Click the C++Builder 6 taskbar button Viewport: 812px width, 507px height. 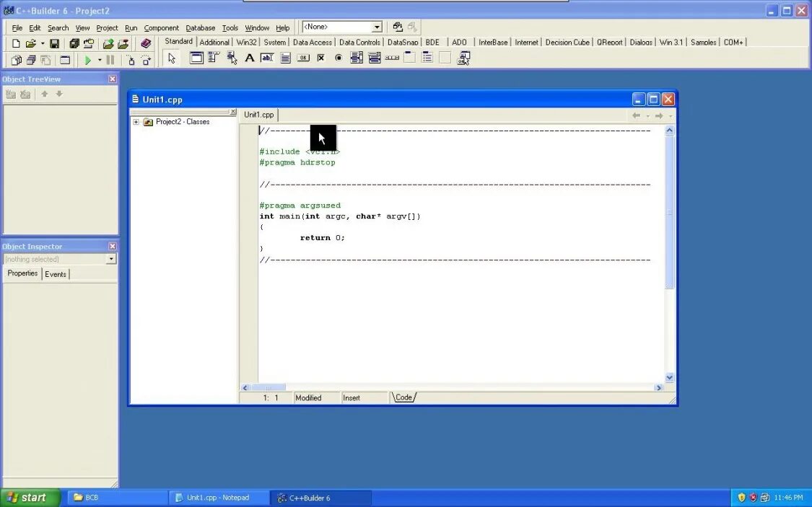pos(320,498)
